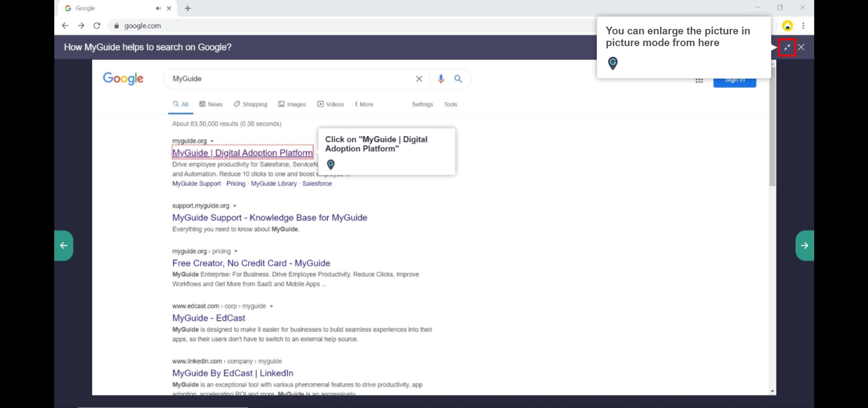Switch to the Images tab

[292, 104]
